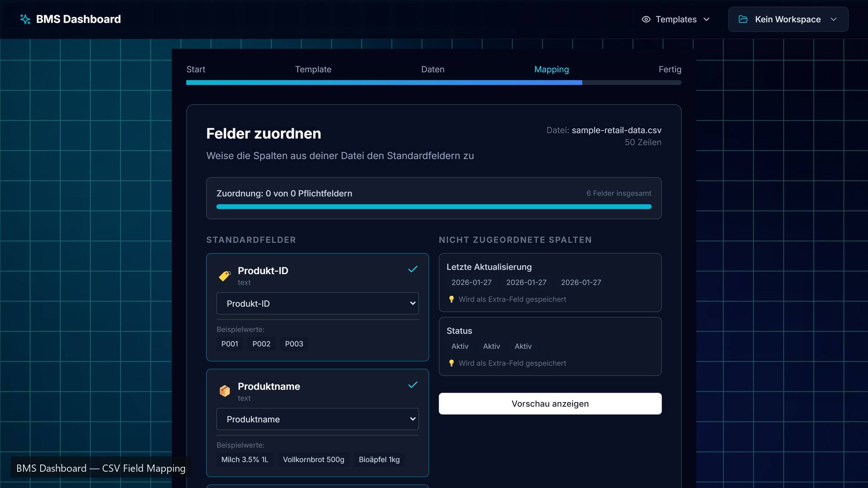Click the Milch 3.5% 1L sample chip
This screenshot has height=488, width=868.
click(x=245, y=460)
